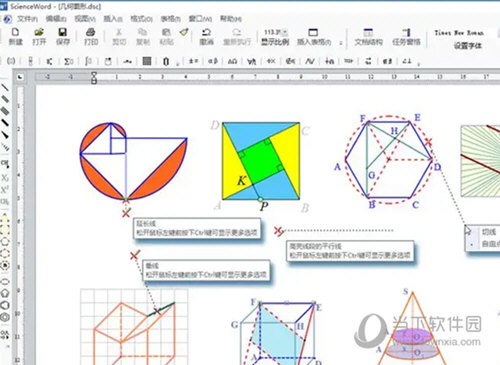Select the format painter brush icon
Image resolution: width=500 pixels, height=365 pixels.
(184, 33)
